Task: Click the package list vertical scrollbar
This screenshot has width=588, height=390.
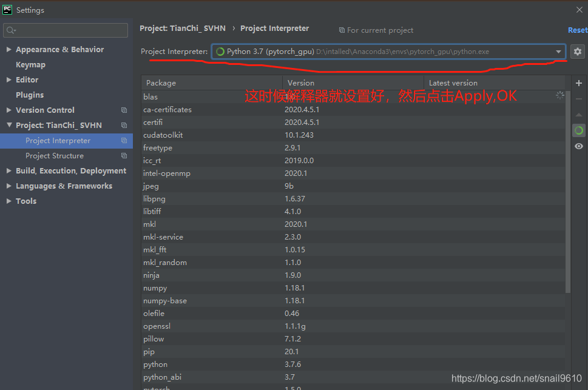Action: (568, 191)
